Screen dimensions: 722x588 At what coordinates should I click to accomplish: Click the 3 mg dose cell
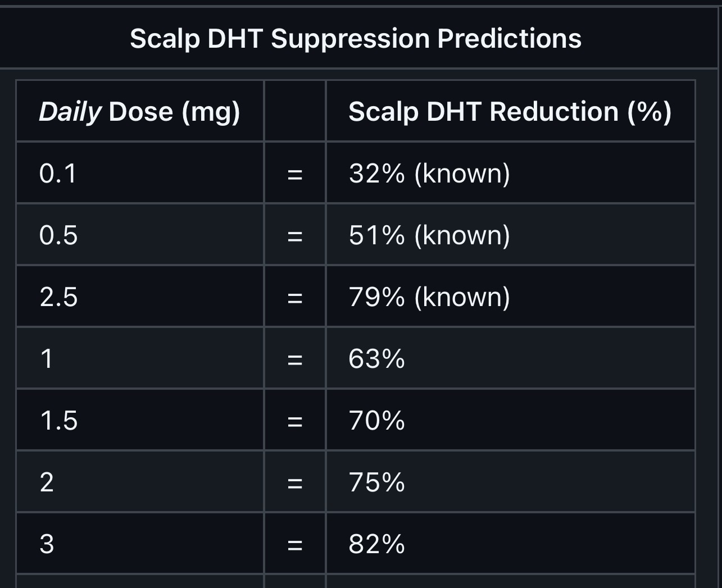coord(140,544)
